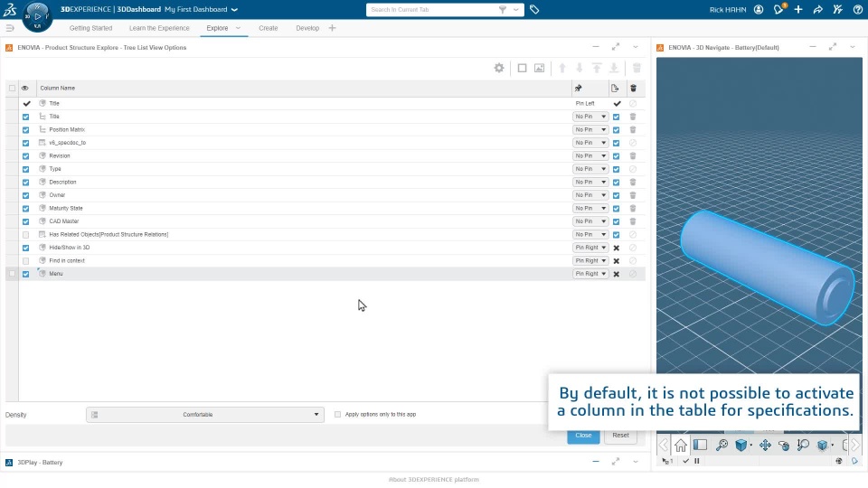Click Rick HAHN user name
Image resolution: width=868 pixels, height=488 pixels.
(x=727, y=9)
